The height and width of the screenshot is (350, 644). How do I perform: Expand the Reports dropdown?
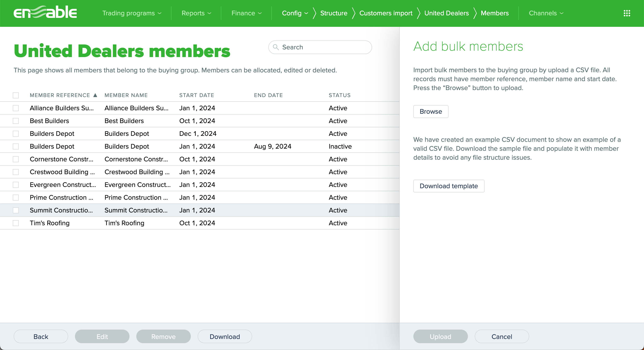point(196,13)
